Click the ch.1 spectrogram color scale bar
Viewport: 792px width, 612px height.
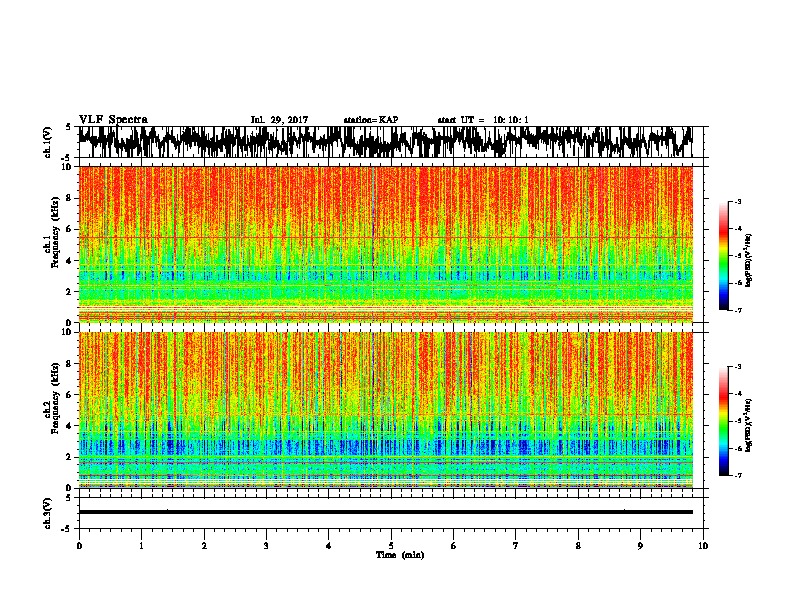724,256
